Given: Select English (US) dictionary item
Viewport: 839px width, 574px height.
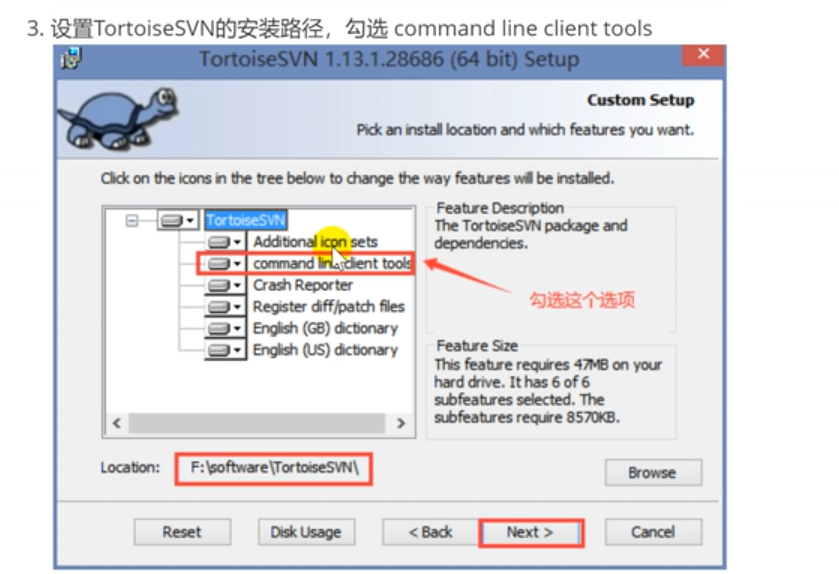Looking at the screenshot, I should click(x=325, y=350).
